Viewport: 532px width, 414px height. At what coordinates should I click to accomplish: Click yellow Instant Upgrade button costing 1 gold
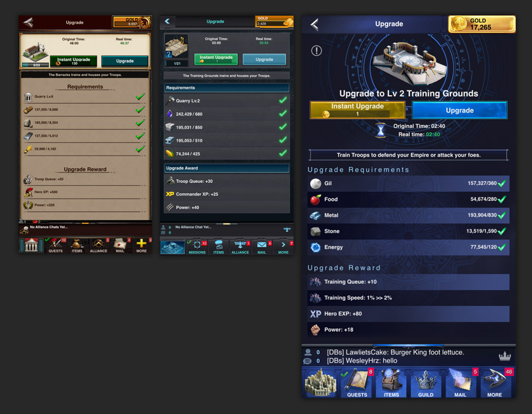[x=357, y=110]
